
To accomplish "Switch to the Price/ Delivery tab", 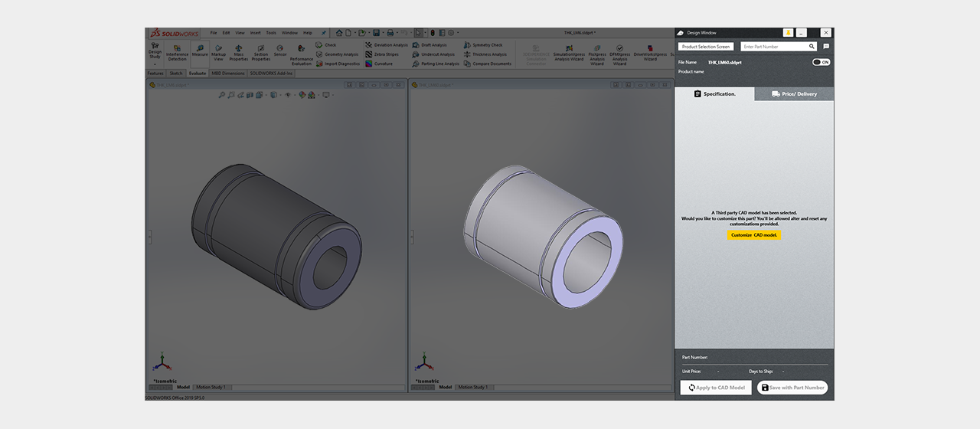I will pyautogui.click(x=795, y=93).
